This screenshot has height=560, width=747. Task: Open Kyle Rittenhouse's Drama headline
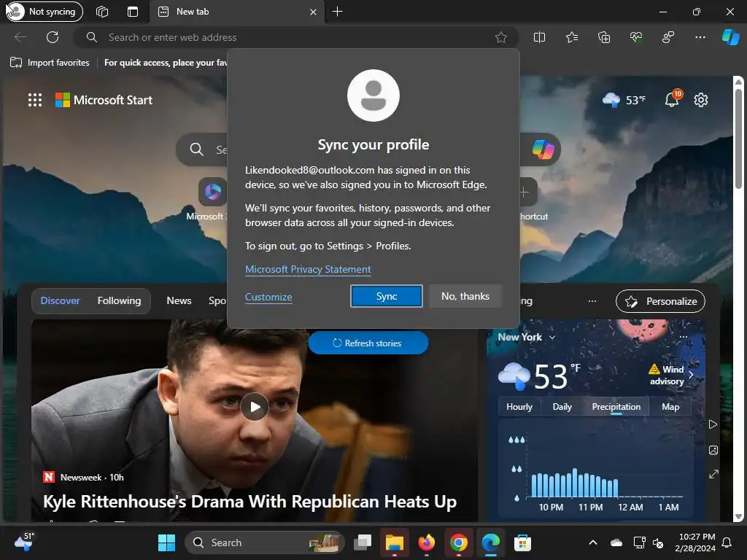pos(249,502)
